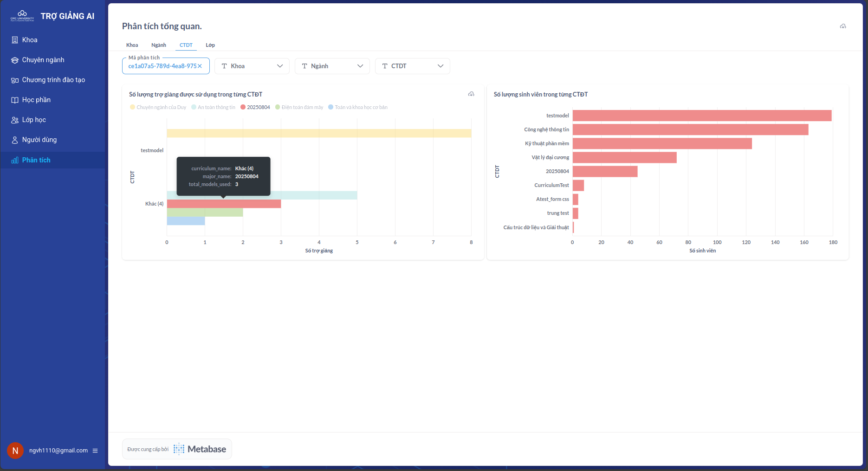868x471 pixels.
Task: Expand the CTDT filter dropdown
Action: coord(412,66)
